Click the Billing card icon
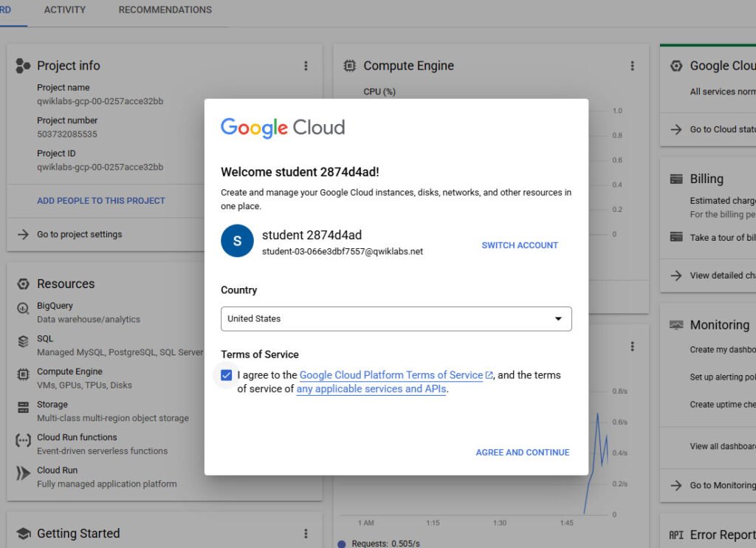 [x=676, y=179]
